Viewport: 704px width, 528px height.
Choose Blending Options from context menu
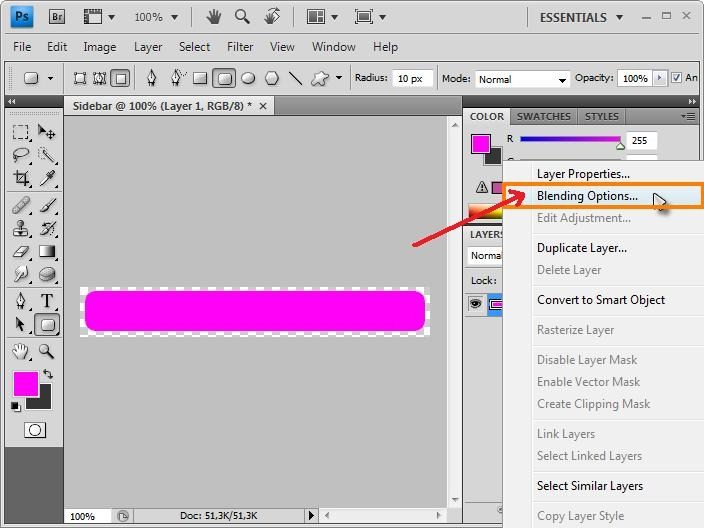602,196
